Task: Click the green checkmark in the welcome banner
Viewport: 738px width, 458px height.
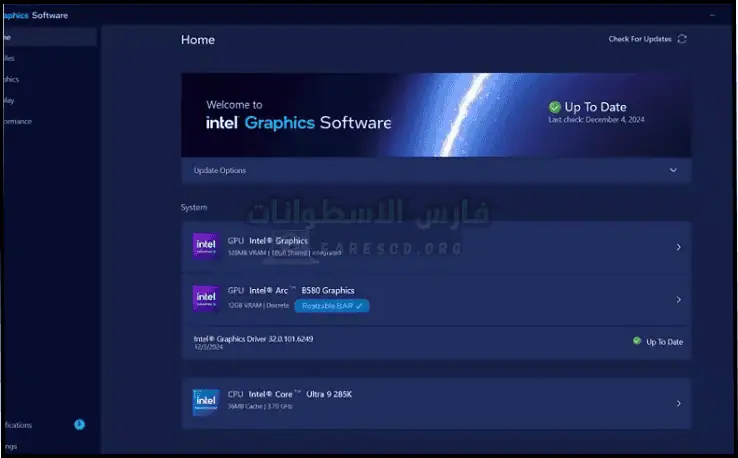Action: tap(555, 106)
